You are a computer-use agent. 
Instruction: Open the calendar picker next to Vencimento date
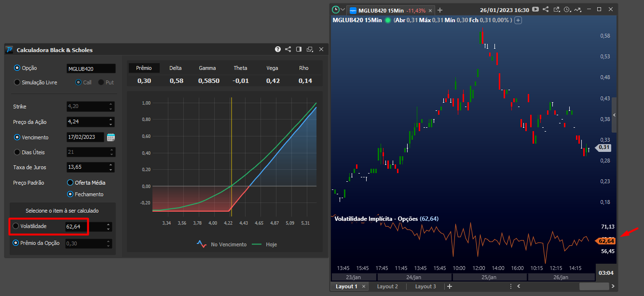(111, 137)
